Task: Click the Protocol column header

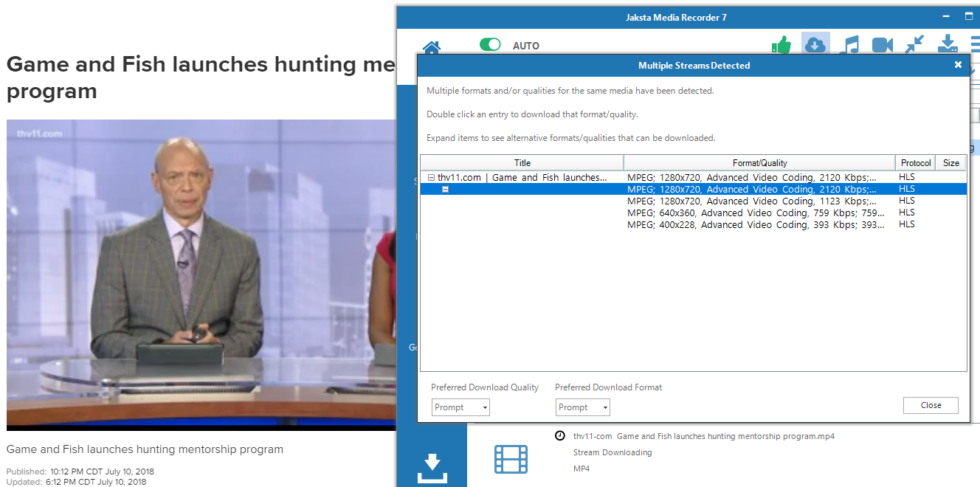Action: click(x=916, y=163)
